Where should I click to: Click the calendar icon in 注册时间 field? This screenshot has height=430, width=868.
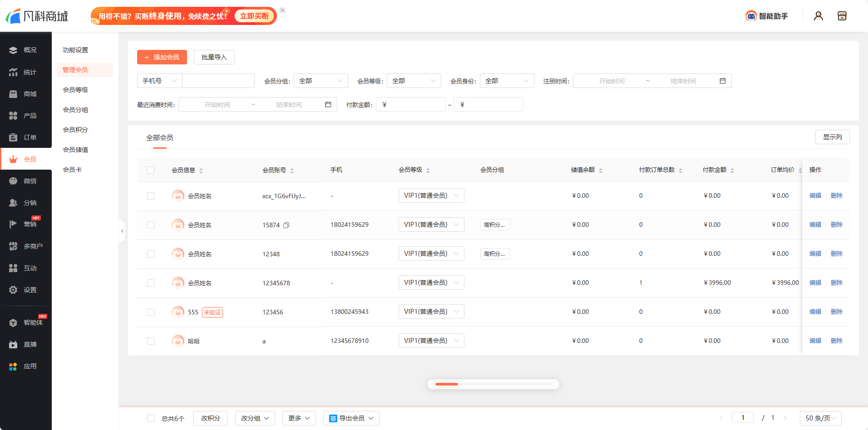click(x=722, y=81)
